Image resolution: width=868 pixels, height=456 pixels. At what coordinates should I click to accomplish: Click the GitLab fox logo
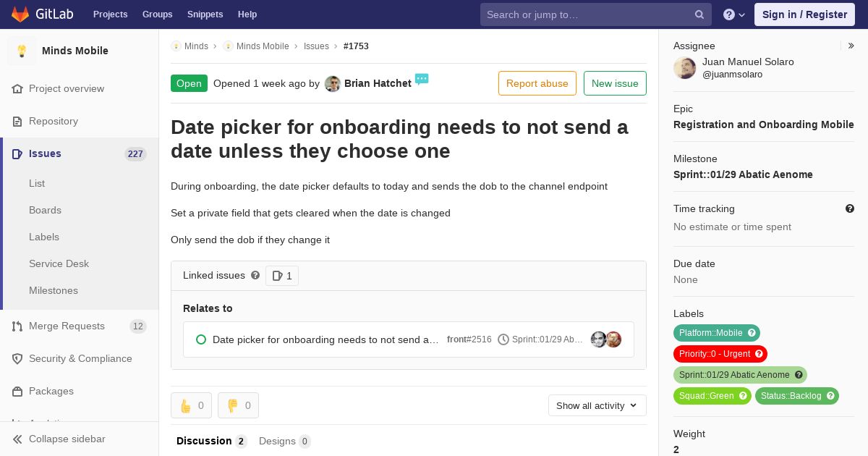pos(20,14)
